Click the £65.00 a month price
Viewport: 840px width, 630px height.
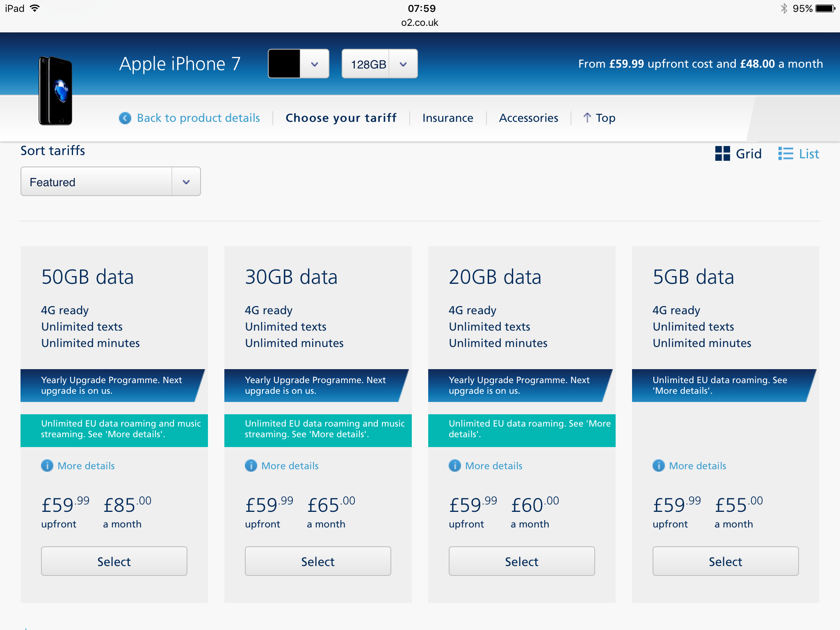pos(331,512)
